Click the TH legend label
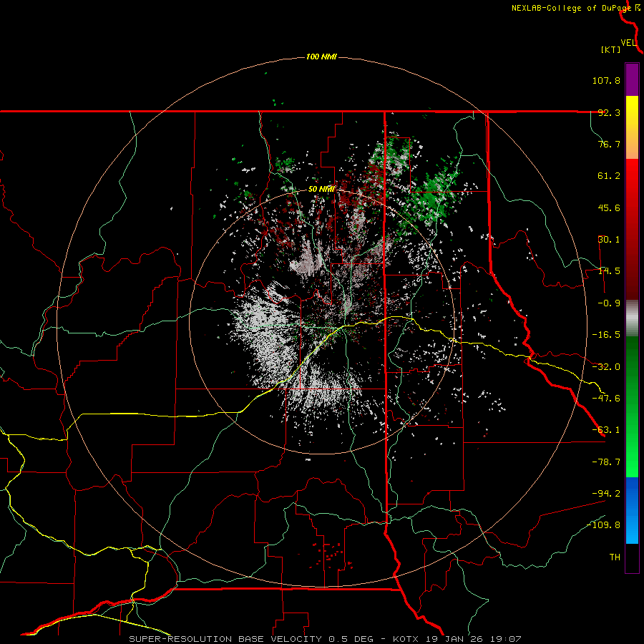Screen dimensions: 644x644 pos(615,557)
